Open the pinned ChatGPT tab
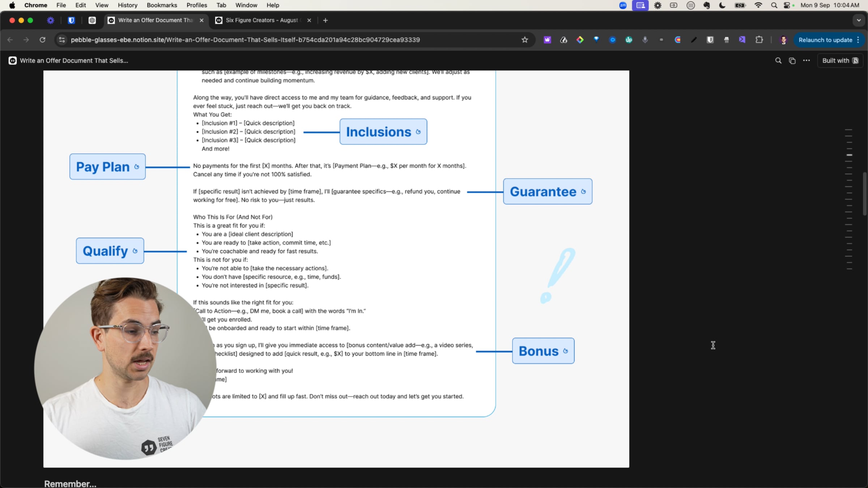The image size is (868, 488). [x=92, y=21]
